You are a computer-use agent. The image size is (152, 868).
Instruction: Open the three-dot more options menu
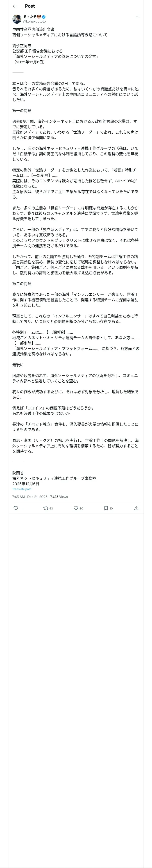138,17
